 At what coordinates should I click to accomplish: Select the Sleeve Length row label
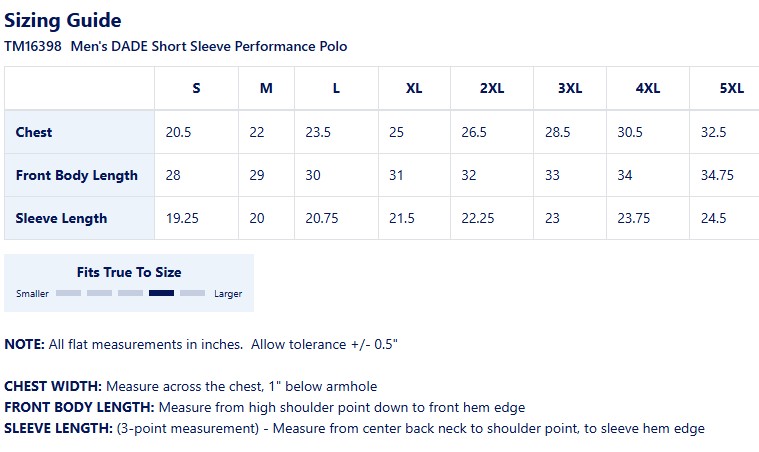click(61, 218)
